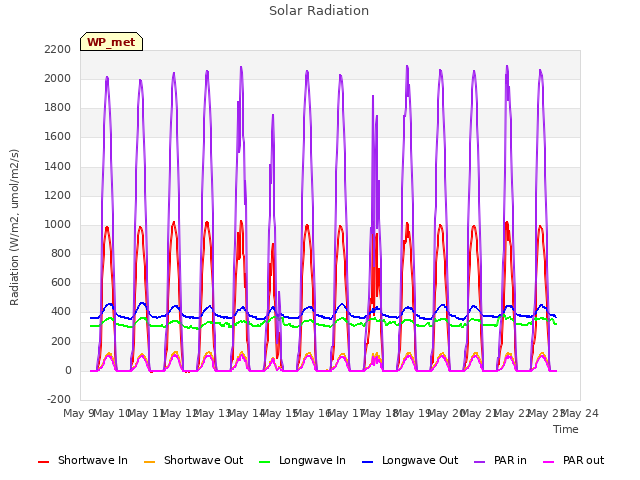
Task: Select the Shortwave In legend label
Action: pyautogui.click(x=93, y=460)
